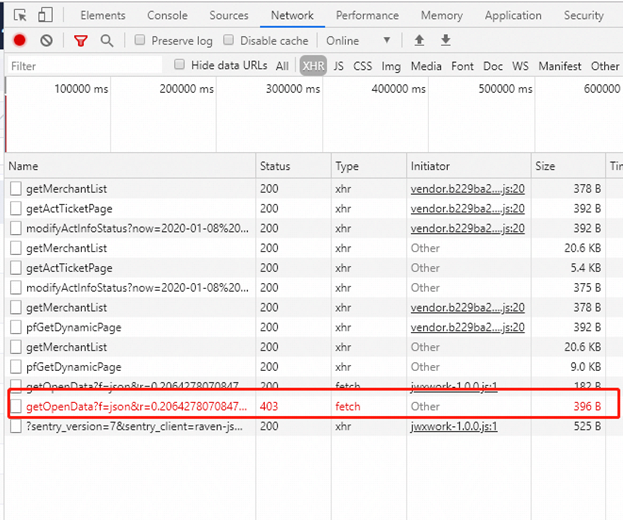Filter requests by Img type

pos(391,66)
